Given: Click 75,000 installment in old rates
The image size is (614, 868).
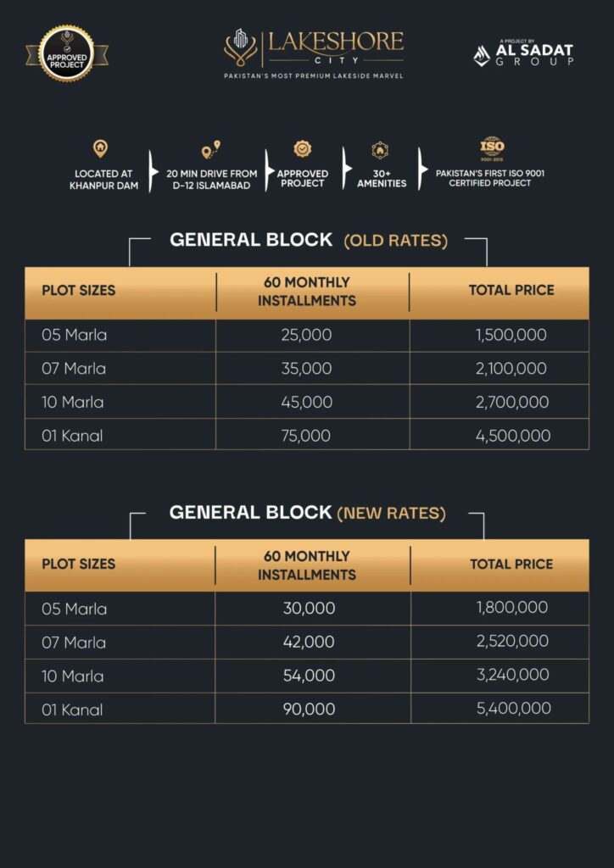Looking at the screenshot, I should pos(305,436).
